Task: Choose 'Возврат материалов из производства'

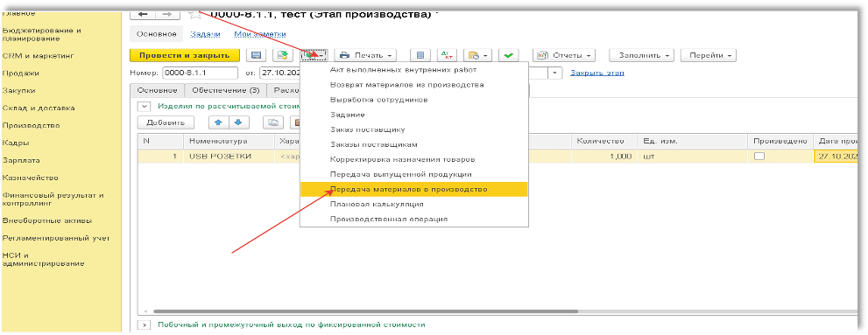Action: 414,85
